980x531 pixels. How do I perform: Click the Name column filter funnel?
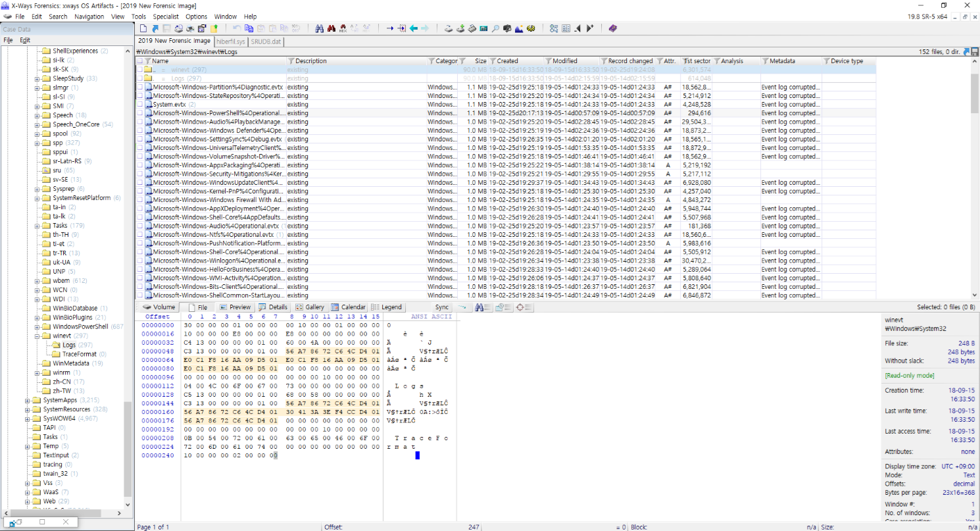click(148, 61)
